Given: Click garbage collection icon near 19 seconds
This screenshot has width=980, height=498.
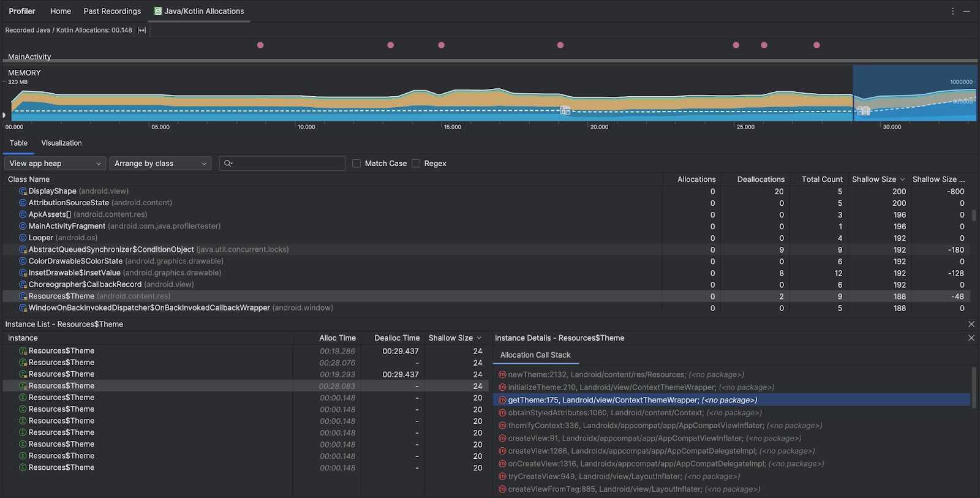Looking at the screenshot, I should [565, 110].
